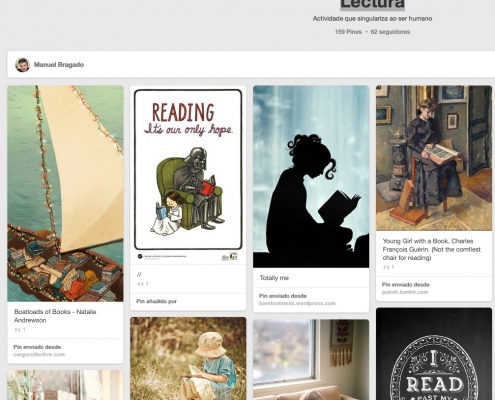Select the Lectura board title
Screen dimensions: 495x400
point(372,4)
